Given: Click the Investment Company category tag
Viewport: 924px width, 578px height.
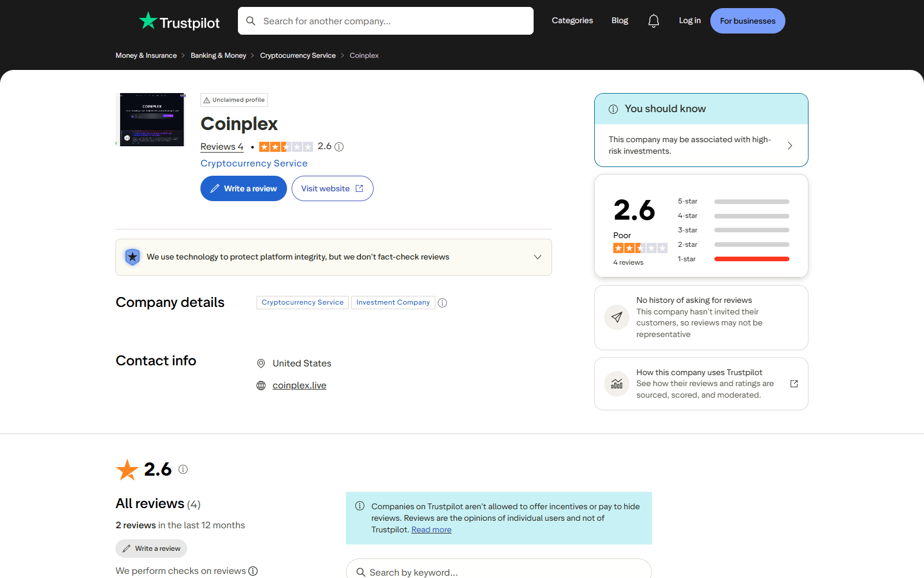Looking at the screenshot, I should point(393,302).
